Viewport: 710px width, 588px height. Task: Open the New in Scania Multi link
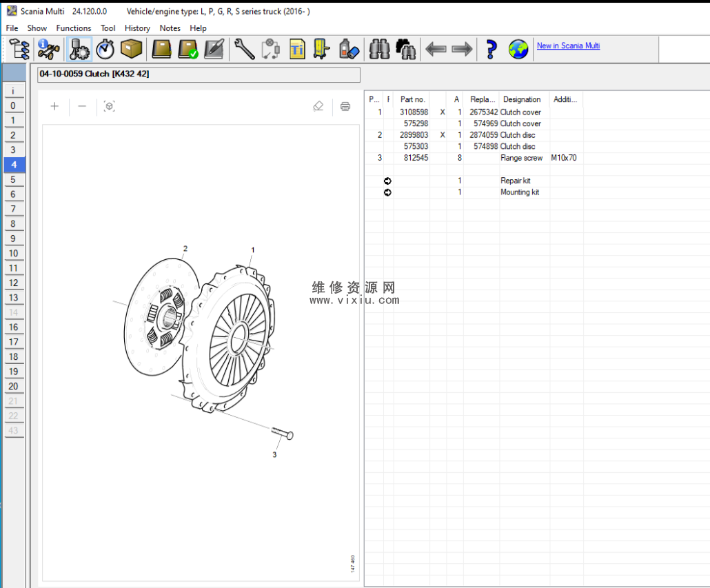568,45
